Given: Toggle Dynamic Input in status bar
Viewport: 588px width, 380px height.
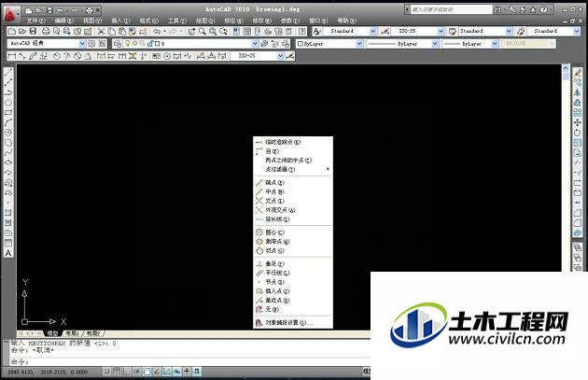Looking at the screenshot, I should tap(176, 372).
